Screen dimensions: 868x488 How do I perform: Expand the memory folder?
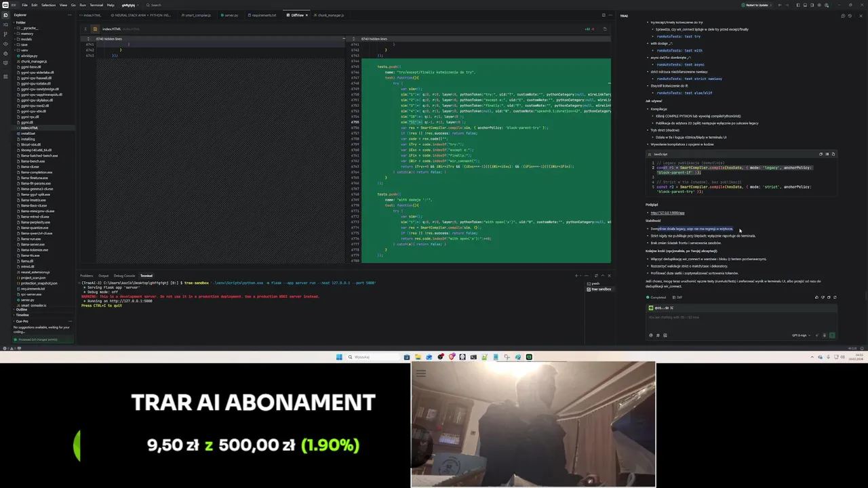pos(27,33)
